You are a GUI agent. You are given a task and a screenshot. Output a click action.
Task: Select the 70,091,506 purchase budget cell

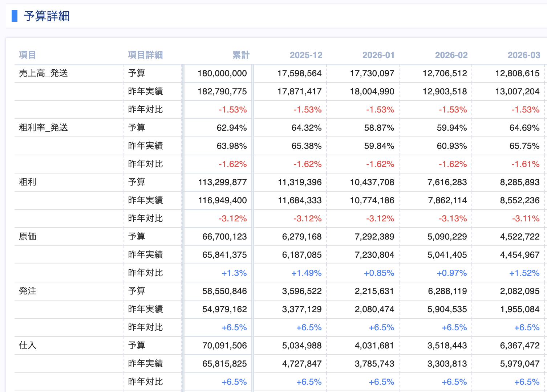pyautogui.click(x=224, y=346)
